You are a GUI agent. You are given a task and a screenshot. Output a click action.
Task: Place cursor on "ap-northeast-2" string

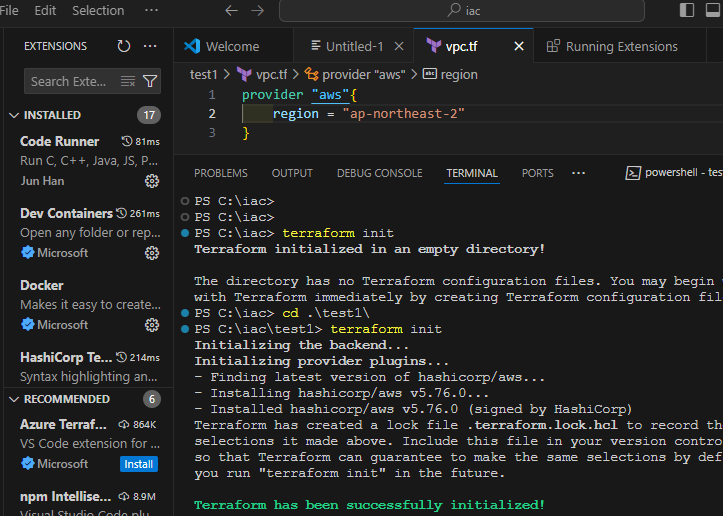403,114
